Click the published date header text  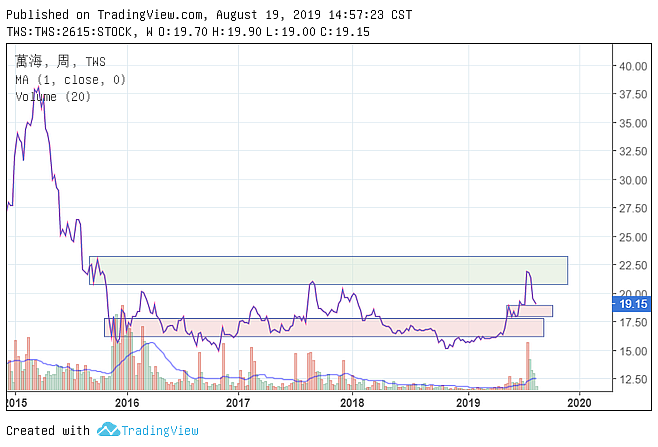tap(209, 15)
